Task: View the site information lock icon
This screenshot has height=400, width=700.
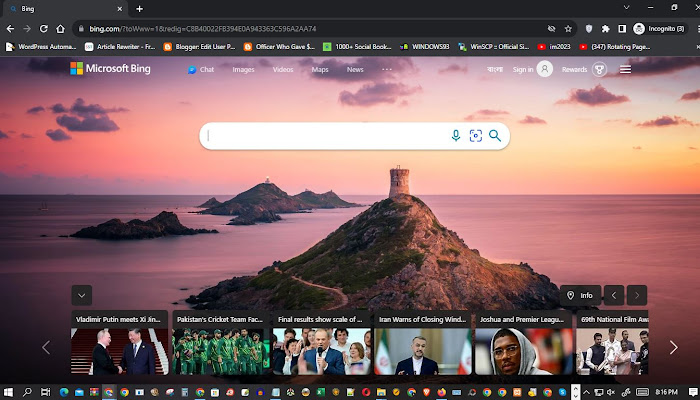Action: pyautogui.click(x=81, y=29)
